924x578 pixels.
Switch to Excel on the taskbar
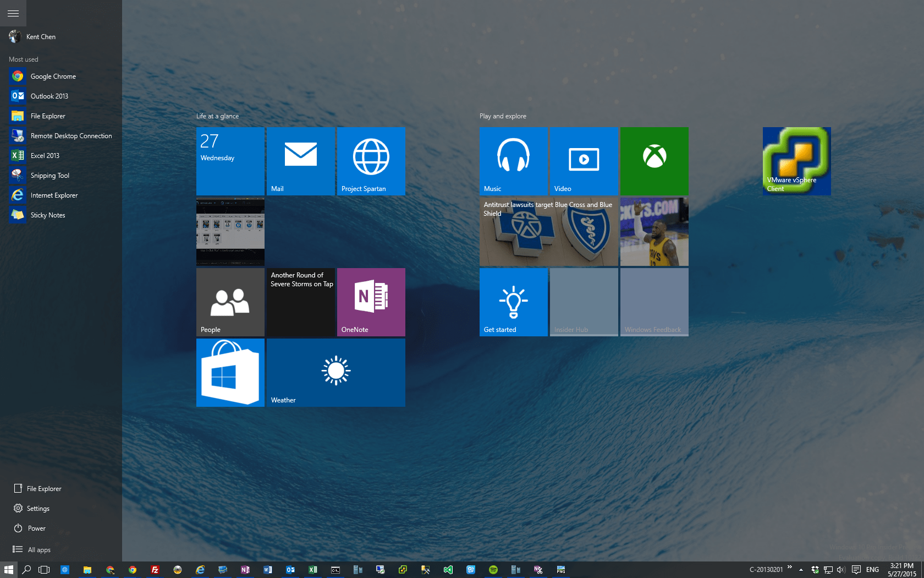coord(313,570)
